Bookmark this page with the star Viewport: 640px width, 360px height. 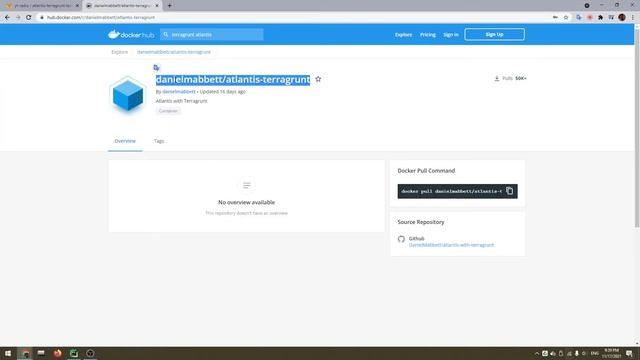(566, 18)
